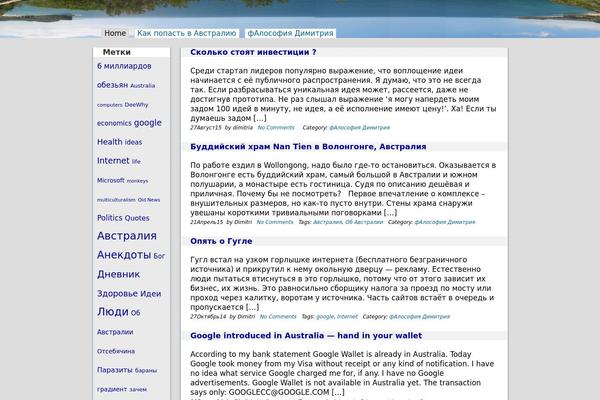Click the 'Microsoft' tag
Viewport: 600px width, 400px height.
point(111,180)
